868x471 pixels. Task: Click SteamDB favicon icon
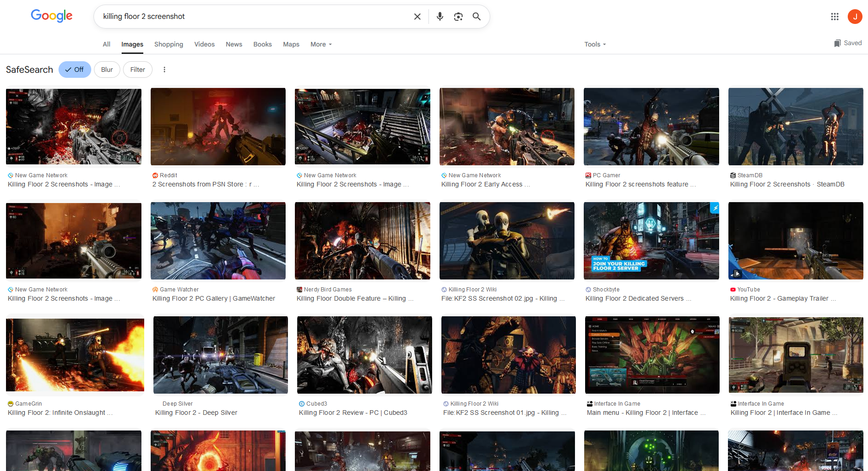[x=733, y=175]
